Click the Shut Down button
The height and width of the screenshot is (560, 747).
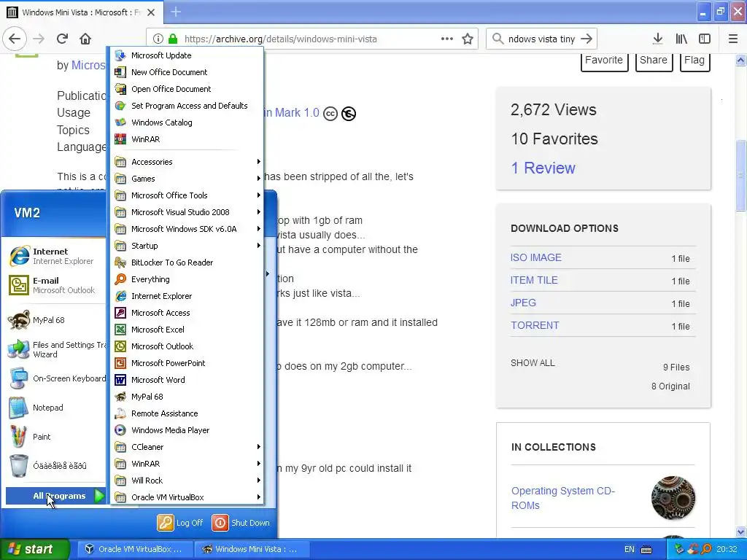241,523
